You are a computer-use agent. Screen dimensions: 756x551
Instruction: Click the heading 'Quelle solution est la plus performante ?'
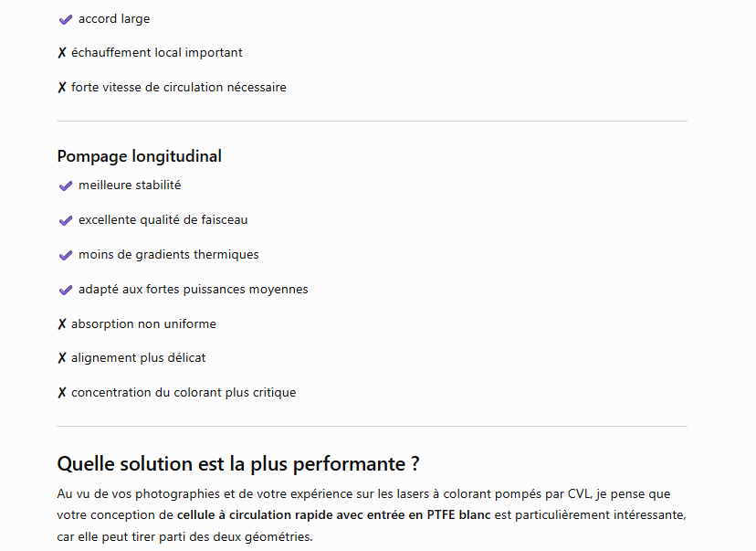pos(238,463)
